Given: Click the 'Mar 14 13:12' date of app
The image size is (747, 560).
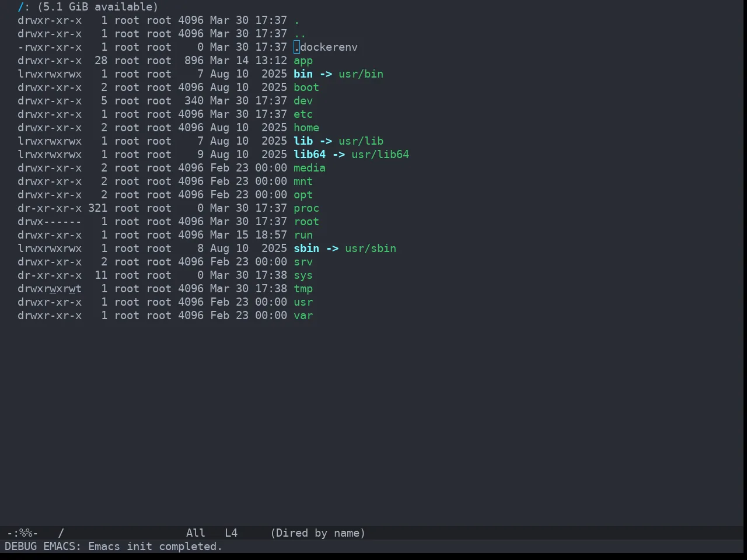Looking at the screenshot, I should click(249, 61).
